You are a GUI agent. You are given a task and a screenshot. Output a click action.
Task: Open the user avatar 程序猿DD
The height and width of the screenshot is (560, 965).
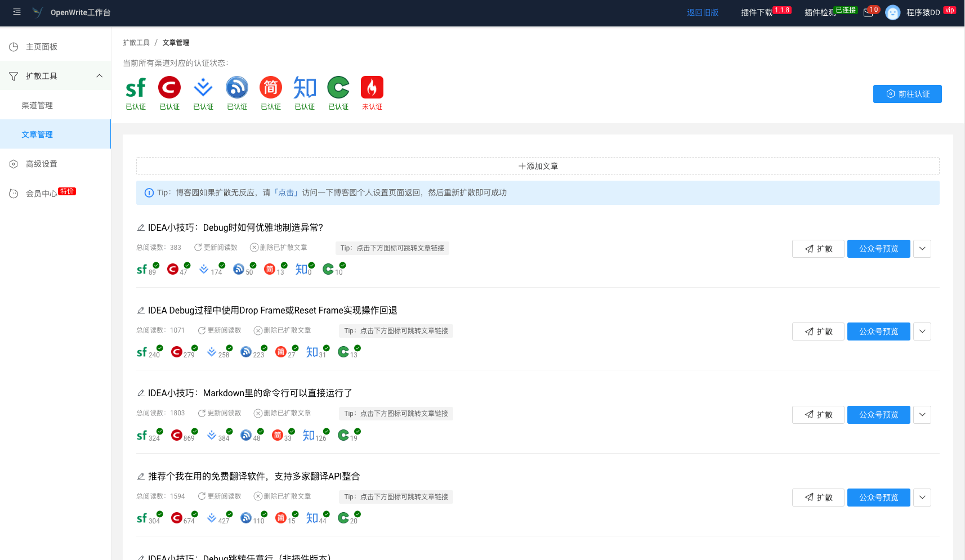click(x=893, y=12)
